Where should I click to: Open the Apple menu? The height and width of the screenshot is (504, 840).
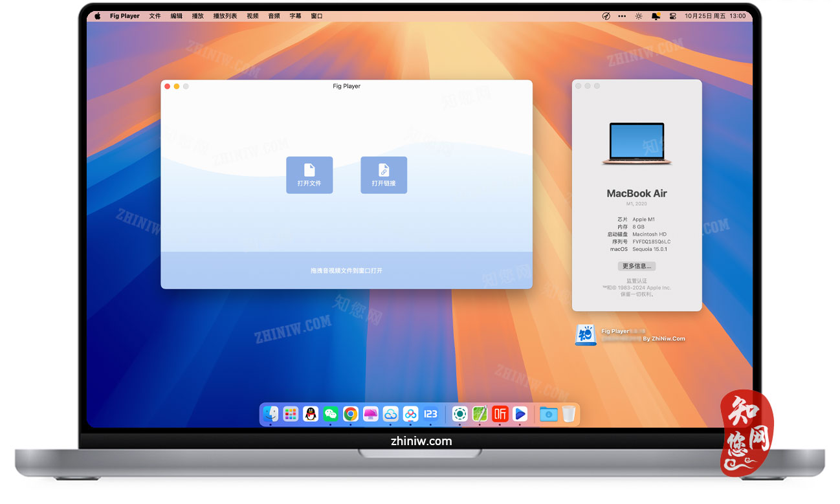coord(98,16)
